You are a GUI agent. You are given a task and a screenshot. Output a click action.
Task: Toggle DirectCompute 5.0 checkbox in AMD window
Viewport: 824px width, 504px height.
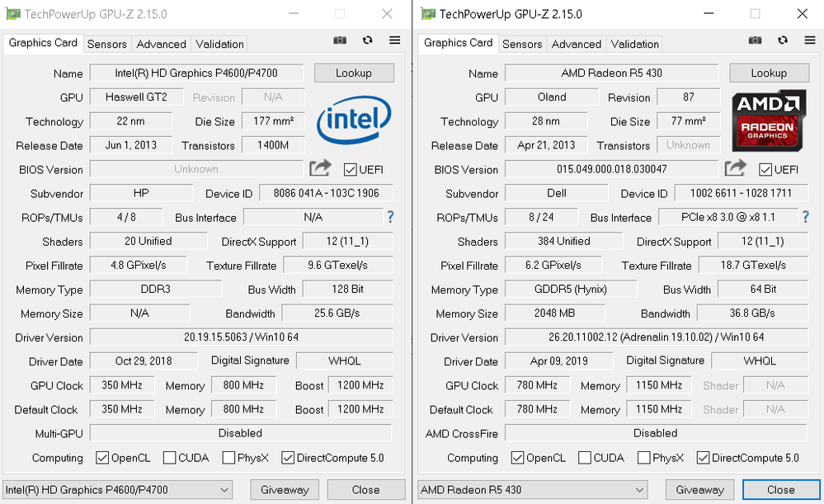(x=703, y=458)
